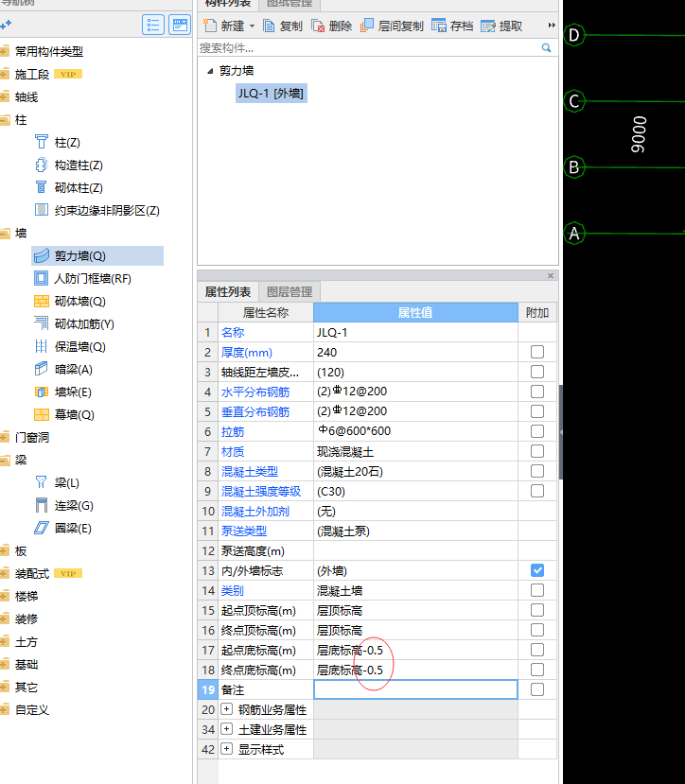Select the 圈梁(E) ring beam icon
This screenshot has height=784, width=685.
point(42,528)
